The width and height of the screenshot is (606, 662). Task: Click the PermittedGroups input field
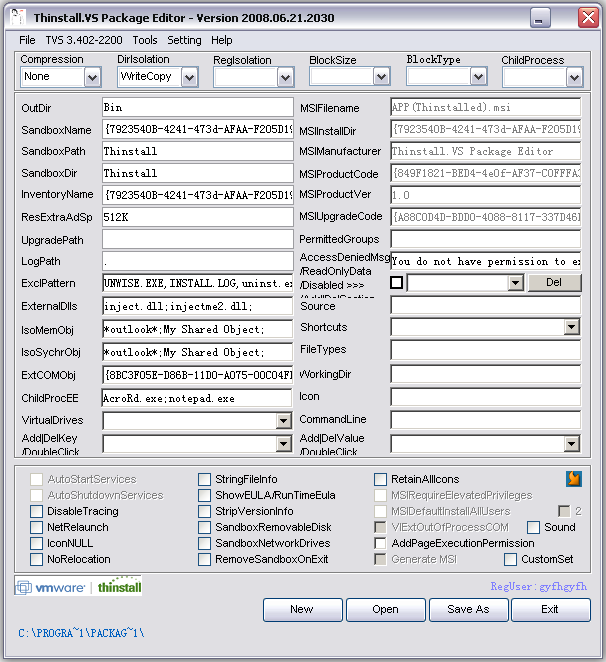pyautogui.click(x=486, y=239)
